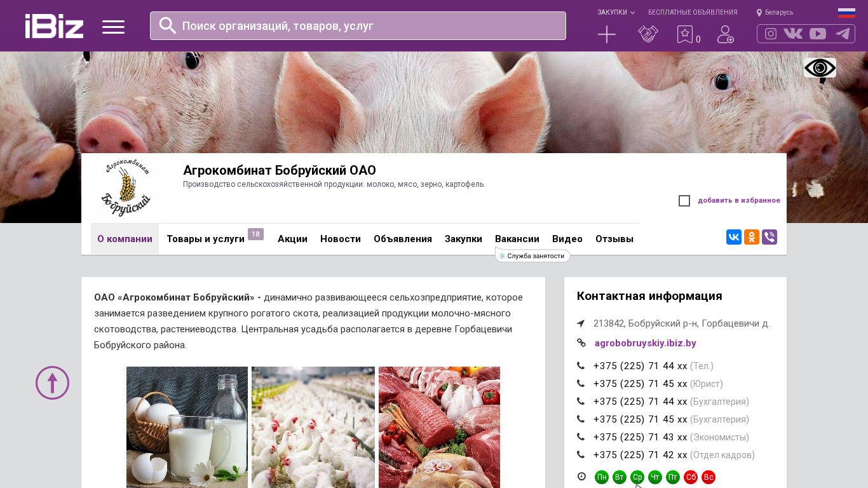
Task: Expand the Закупки dropdown in header
Action: pyautogui.click(x=616, y=12)
